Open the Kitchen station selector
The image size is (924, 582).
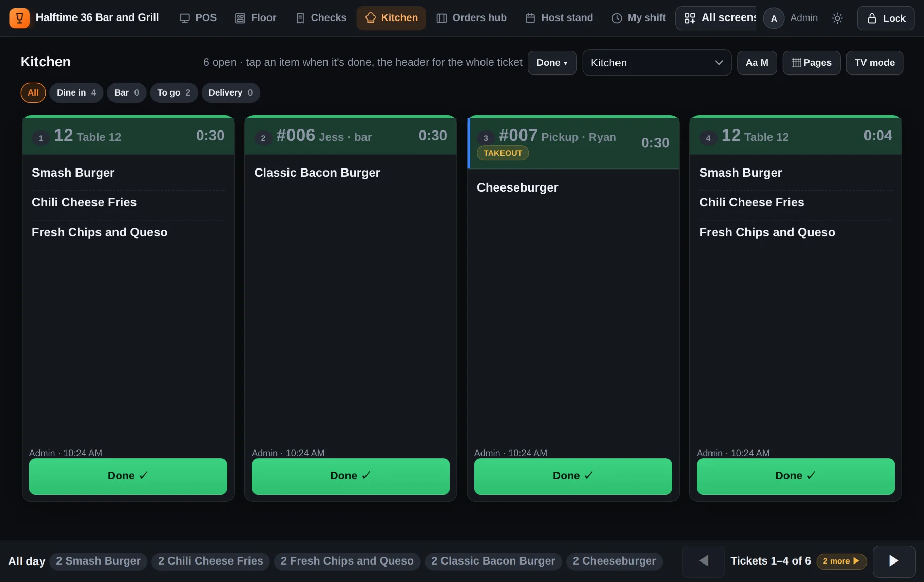[657, 63]
